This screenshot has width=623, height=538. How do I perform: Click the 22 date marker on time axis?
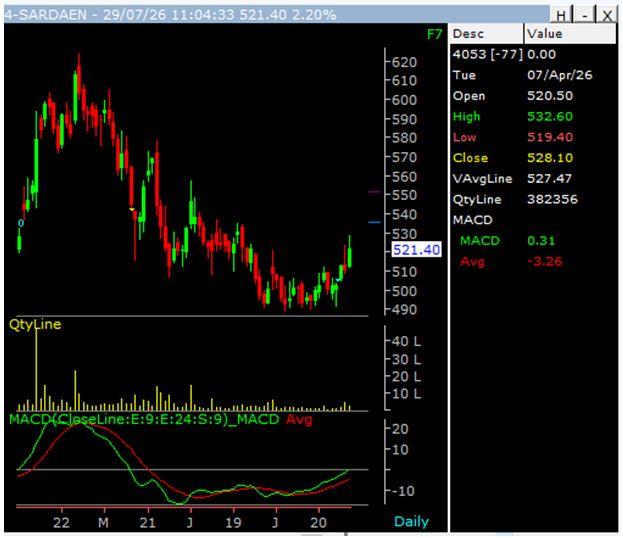[61, 522]
